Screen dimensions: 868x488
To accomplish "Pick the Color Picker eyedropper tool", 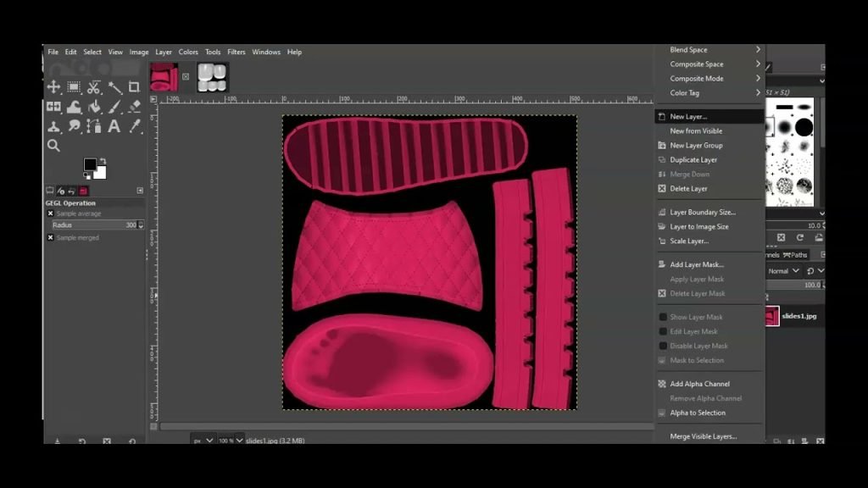I will pyautogui.click(x=134, y=126).
